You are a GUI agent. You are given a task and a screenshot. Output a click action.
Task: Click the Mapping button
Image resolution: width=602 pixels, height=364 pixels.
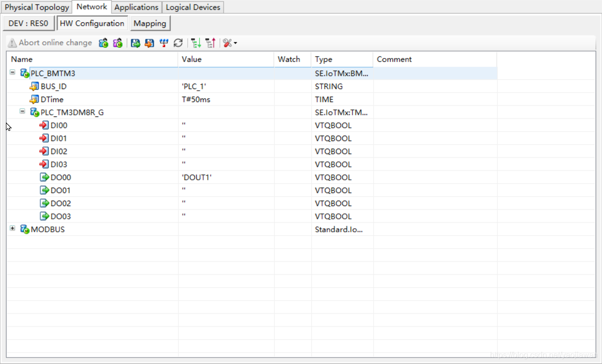[x=150, y=23]
